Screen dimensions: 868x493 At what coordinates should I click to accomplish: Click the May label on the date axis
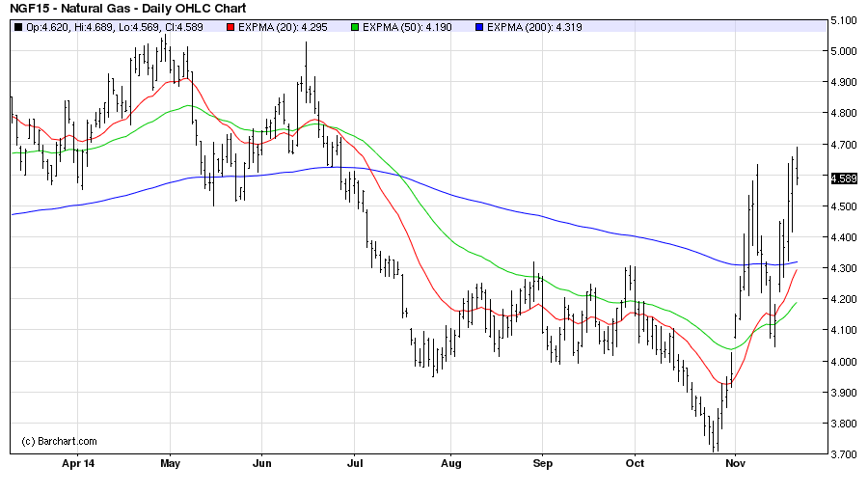[x=170, y=464]
